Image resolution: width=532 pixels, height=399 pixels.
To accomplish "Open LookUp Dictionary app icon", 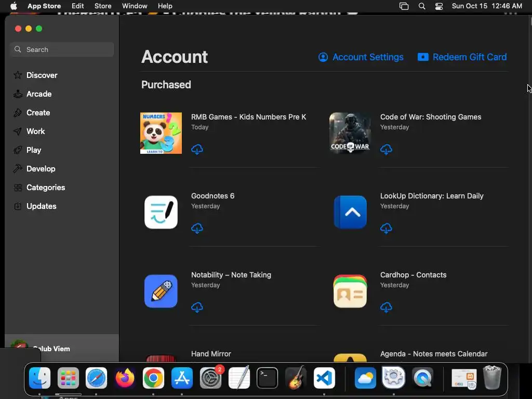I will (350, 212).
